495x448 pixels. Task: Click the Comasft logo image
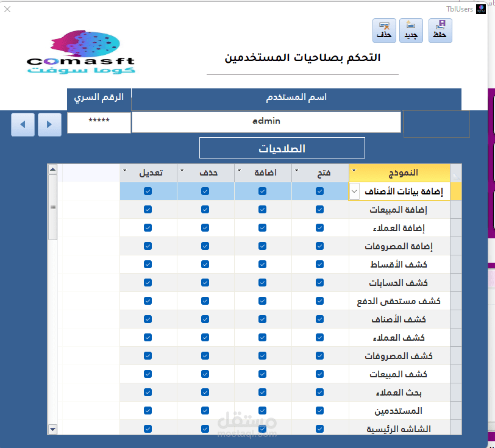click(x=81, y=52)
